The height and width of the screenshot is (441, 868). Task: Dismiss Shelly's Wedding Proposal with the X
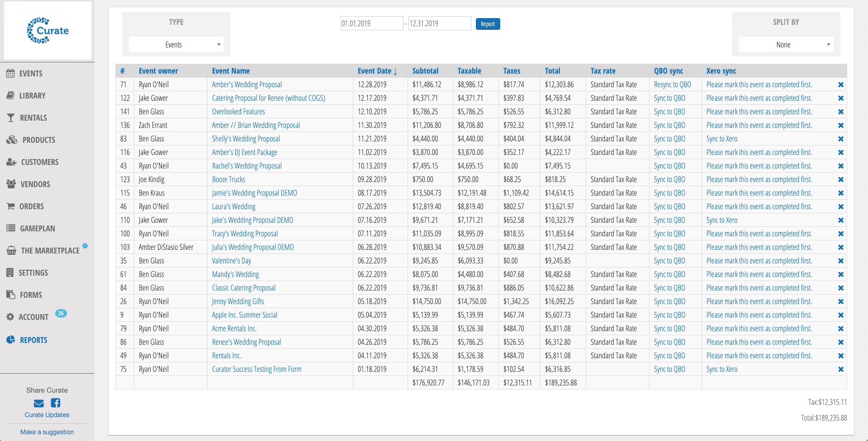841,139
